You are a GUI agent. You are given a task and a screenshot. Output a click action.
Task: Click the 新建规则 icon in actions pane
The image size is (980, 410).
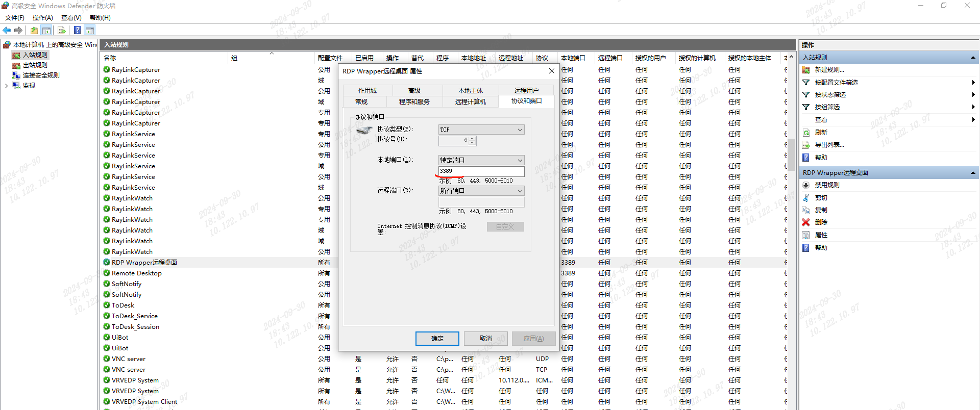tap(806, 70)
